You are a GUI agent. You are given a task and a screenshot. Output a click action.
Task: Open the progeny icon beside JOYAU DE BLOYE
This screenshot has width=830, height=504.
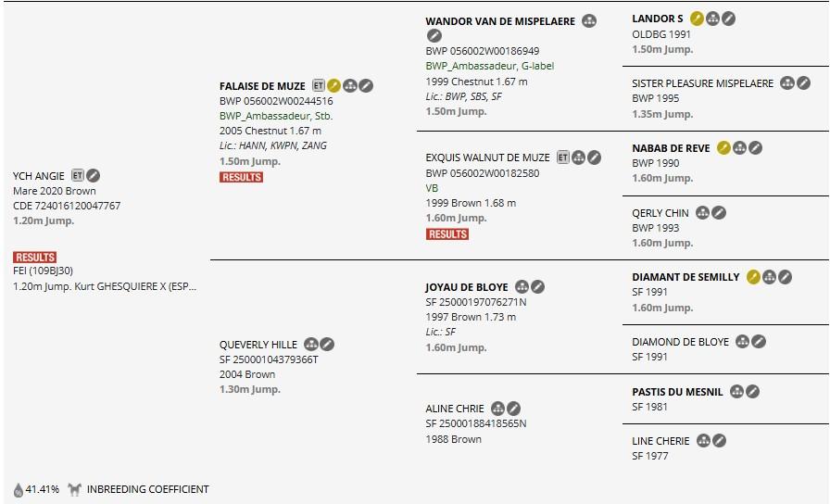[x=522, y=286]
